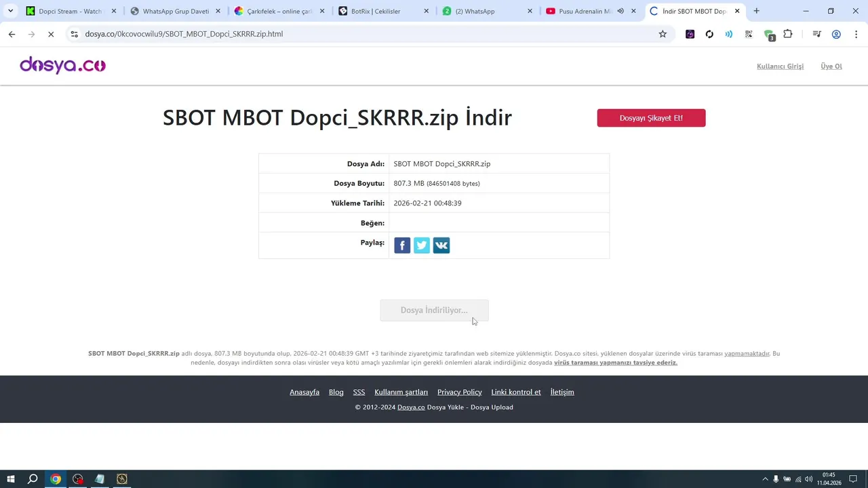Open the green shield extension with badge 3
Viewport: 868px width, 488px height.
[769, 35]
